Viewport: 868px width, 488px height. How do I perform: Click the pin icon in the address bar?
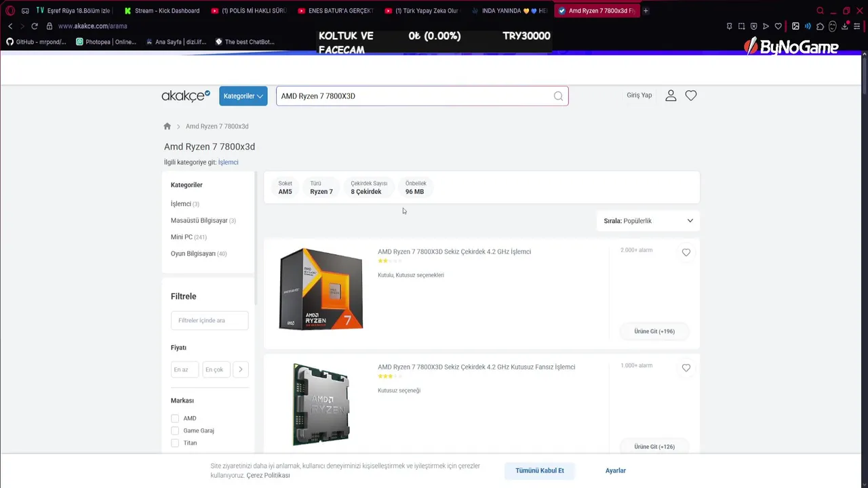coord(729,26)
